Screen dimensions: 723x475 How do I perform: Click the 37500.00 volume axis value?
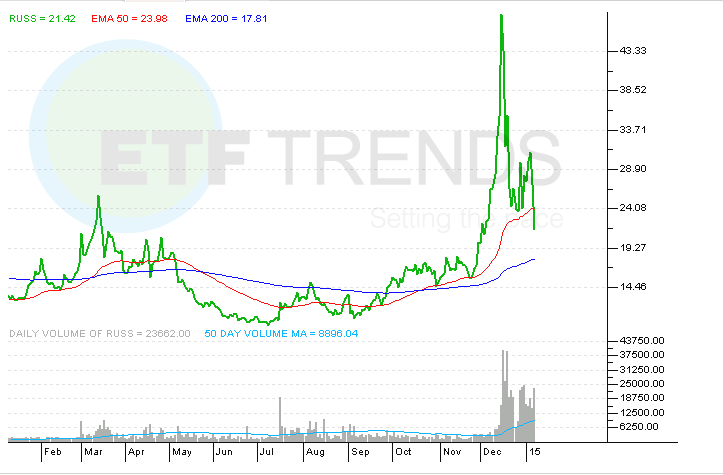[x=642, y=355]
